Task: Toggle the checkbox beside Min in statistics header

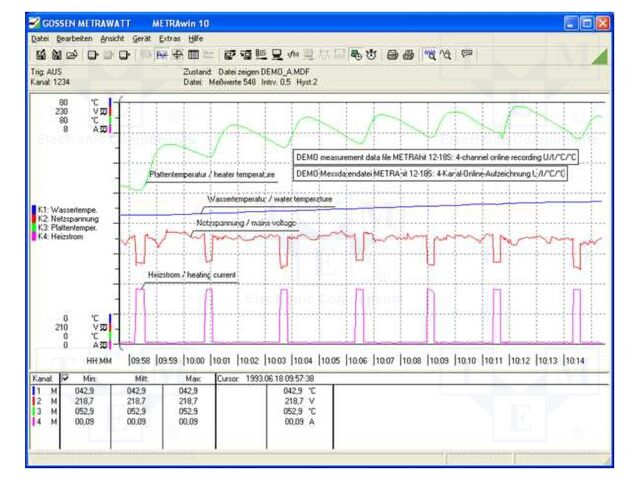Action: coord(65,379)
